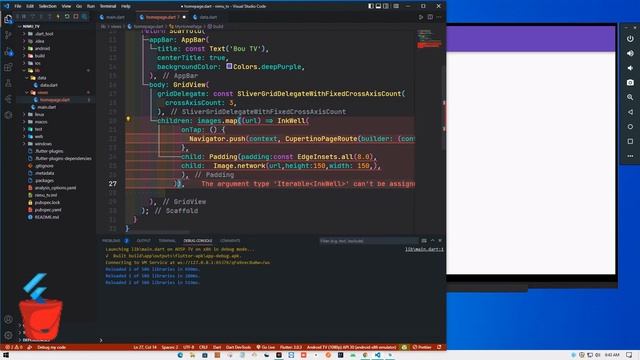
Task: Split the editor to the right
Action: coord(430,17)
